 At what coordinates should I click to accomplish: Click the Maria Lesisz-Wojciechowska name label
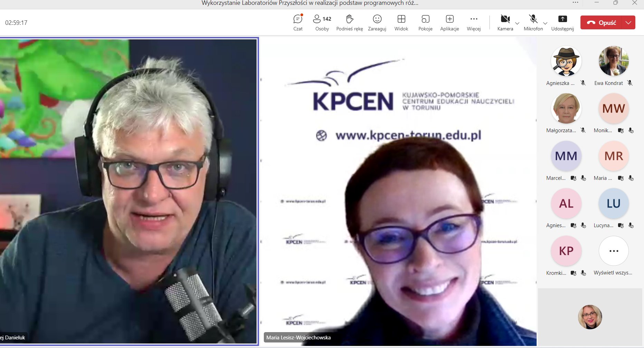tap(298, 338)
